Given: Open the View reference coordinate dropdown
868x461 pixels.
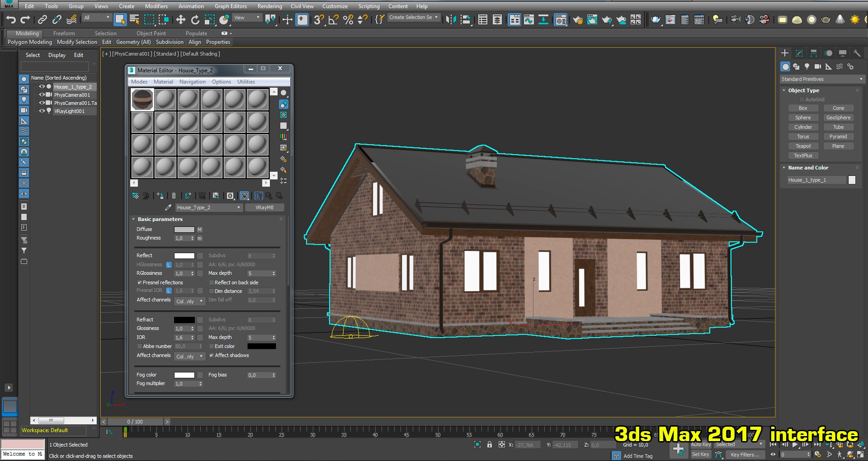Looking at the screenshot, I should 247,18.
